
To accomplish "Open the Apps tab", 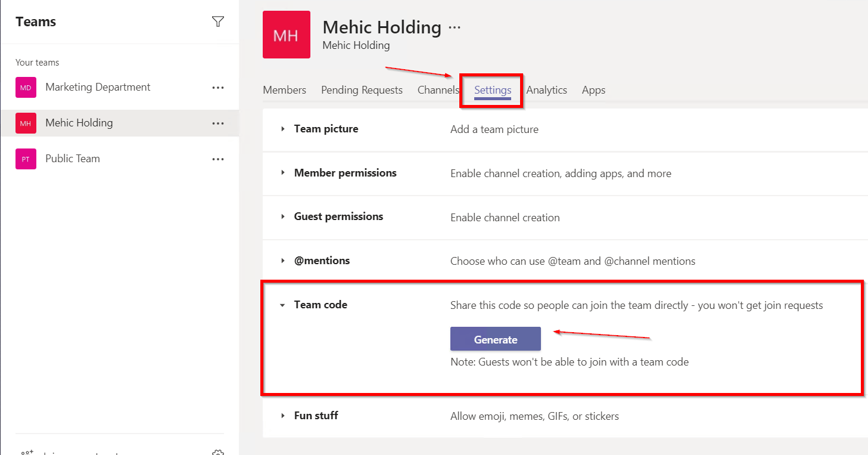I will [x=593, y=90].
